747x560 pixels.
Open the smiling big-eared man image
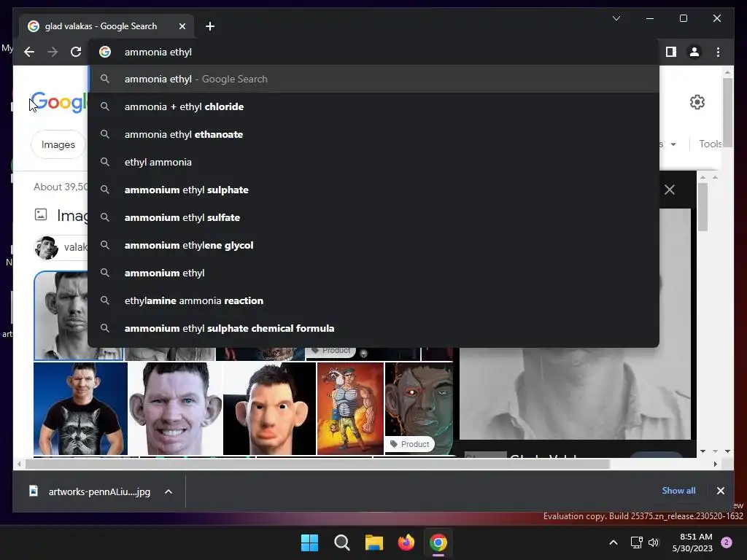175,408
